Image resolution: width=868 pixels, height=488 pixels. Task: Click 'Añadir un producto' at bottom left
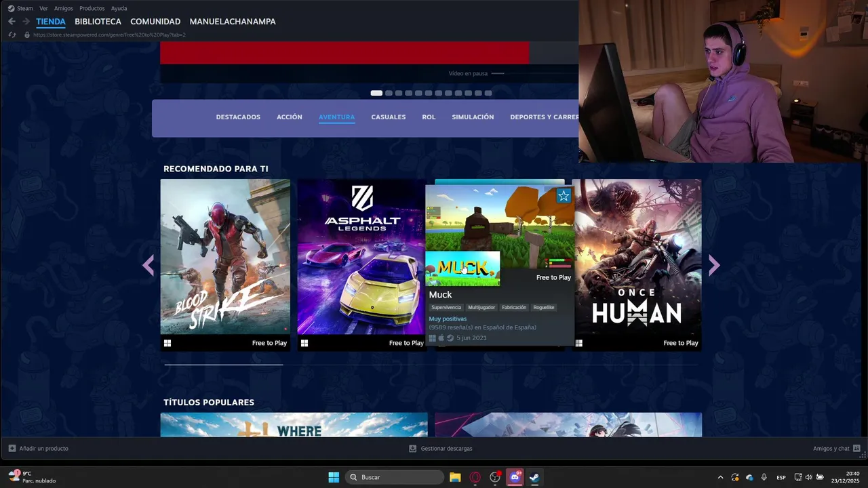click(x=39, y=449)
